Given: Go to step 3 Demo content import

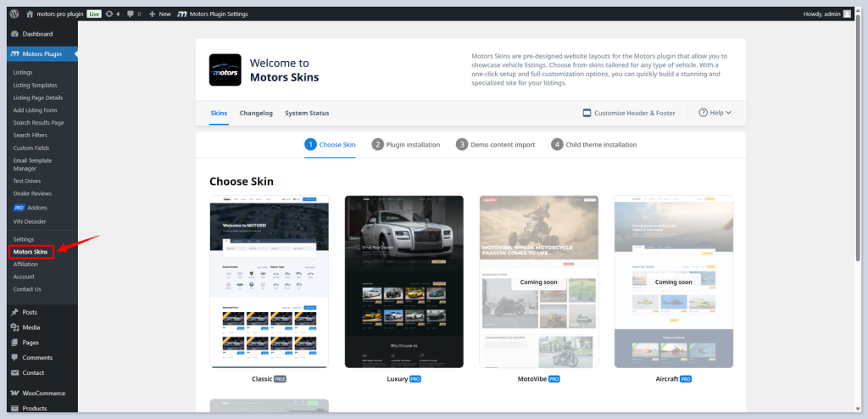Looking at the screenshot, I should (x=496, y=144).
